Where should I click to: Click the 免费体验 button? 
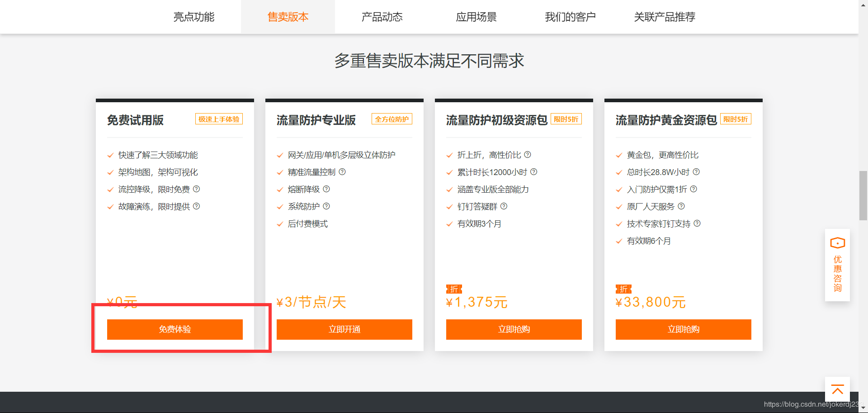click(x=175, y=329)
